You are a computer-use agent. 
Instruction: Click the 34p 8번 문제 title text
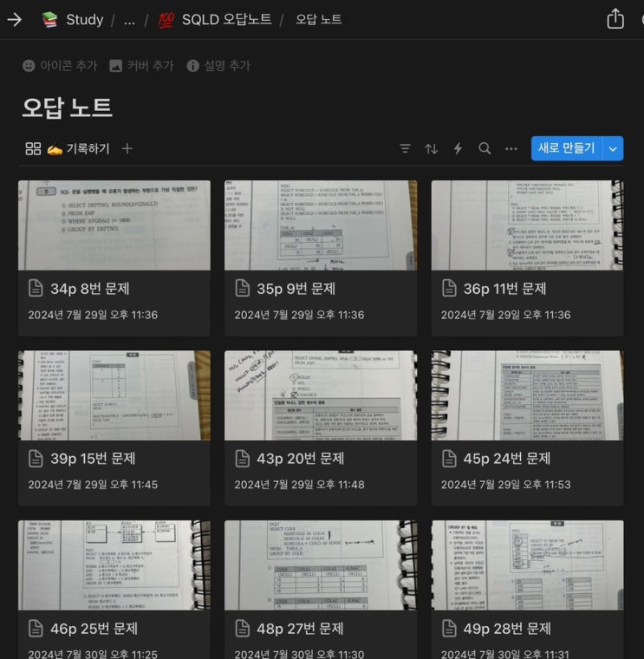point(90,289)
